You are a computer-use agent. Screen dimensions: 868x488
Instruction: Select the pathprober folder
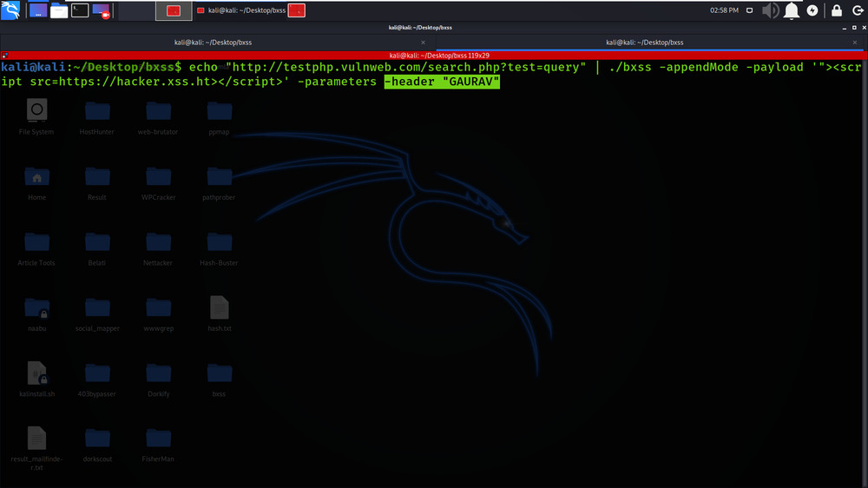[x=220, y=183]
